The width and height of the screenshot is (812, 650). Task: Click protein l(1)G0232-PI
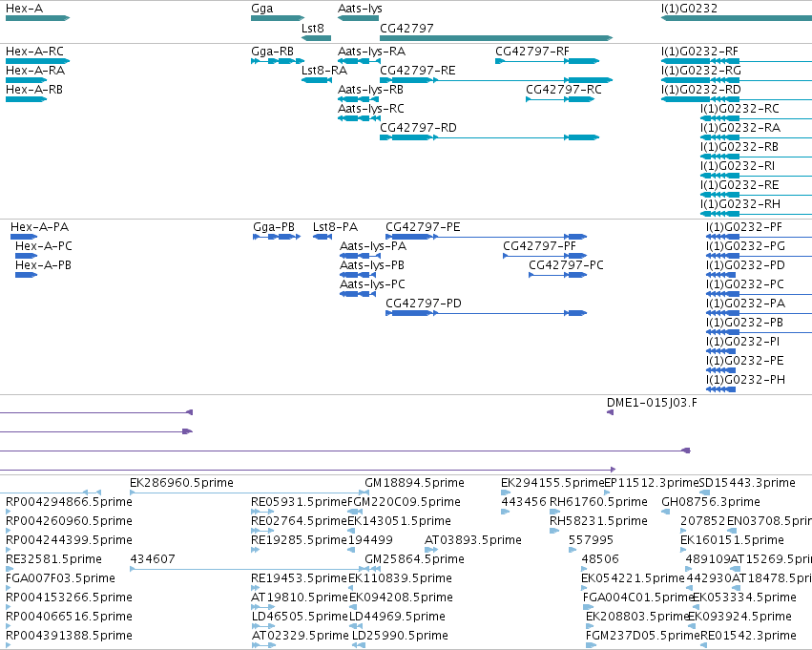[x=720, y=351]
